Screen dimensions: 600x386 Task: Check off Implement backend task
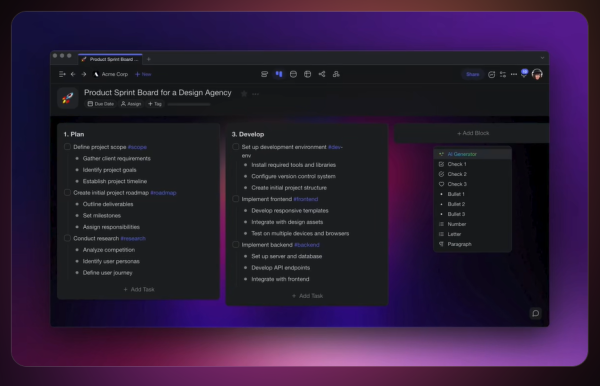click(236, 244)
